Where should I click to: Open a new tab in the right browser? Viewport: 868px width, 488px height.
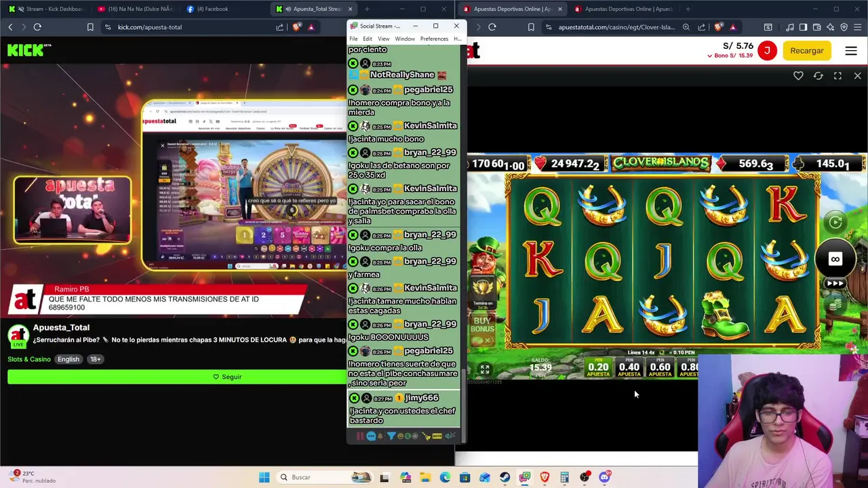pos(688,9)
